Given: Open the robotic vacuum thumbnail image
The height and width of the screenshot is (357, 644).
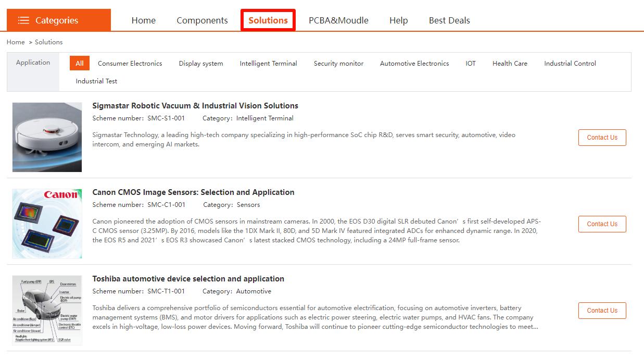Looking at the screenshot, I should (47, 137).
